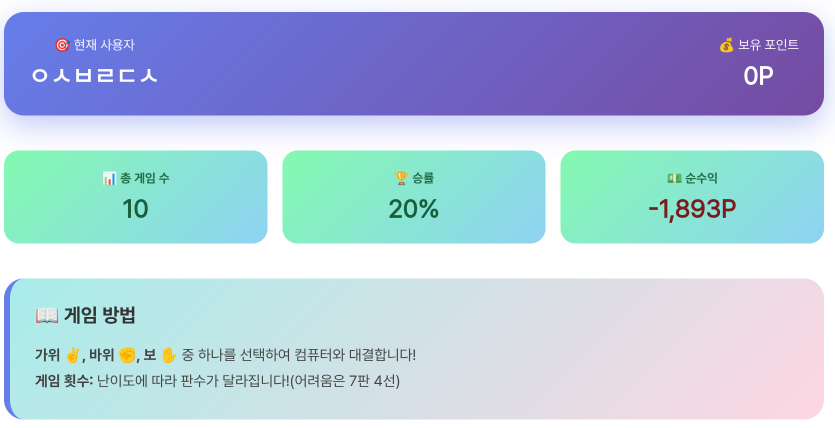Click the target icon beside 현재 사용자
The image size is (835, 428).
pos(62,45)
